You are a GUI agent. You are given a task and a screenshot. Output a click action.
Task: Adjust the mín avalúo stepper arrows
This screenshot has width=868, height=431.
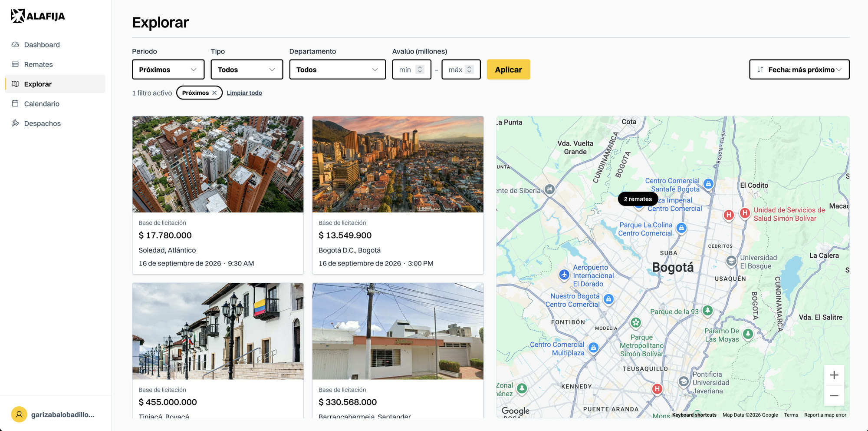point(420,70)
